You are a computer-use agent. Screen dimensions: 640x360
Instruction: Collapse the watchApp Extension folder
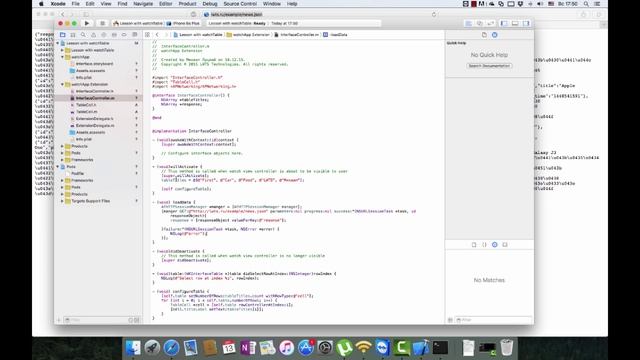point(62,84)
